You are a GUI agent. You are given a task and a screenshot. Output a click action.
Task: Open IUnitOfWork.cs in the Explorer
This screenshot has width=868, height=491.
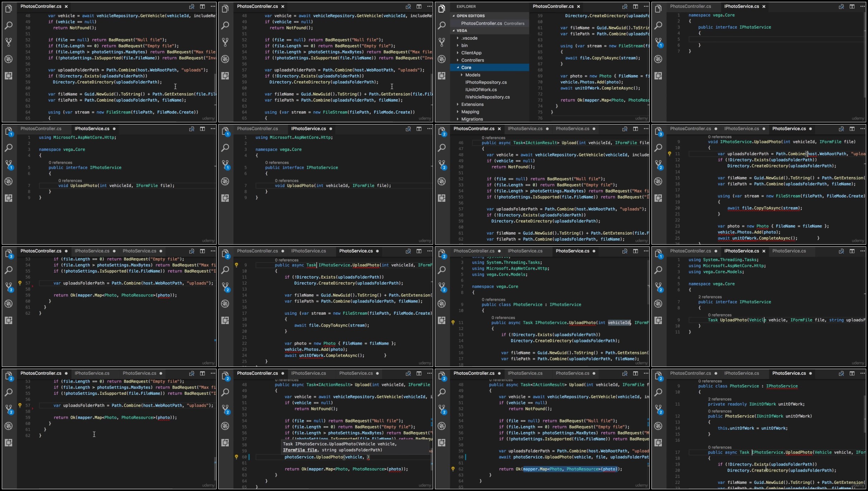point(481,90)
